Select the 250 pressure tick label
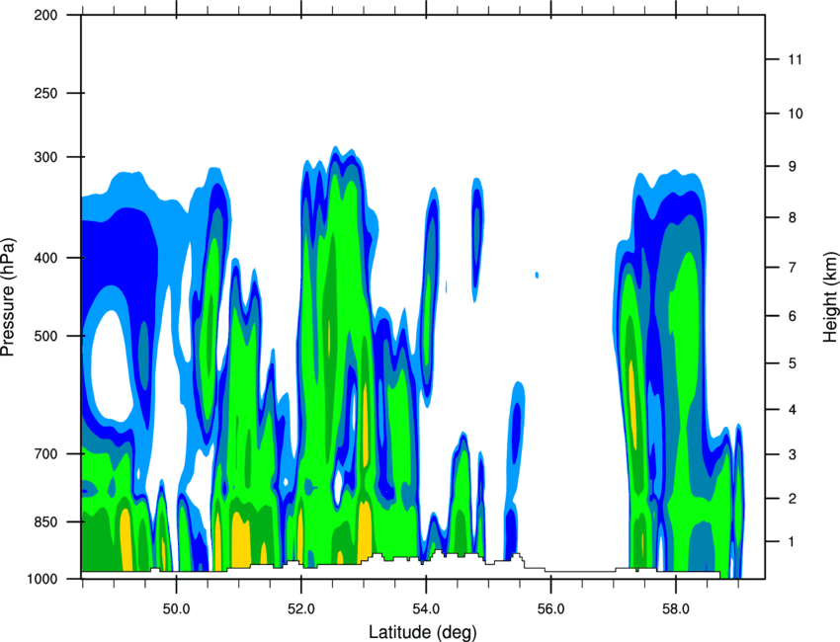The width and height of the screenshot is (840, 642). (45, 93)
